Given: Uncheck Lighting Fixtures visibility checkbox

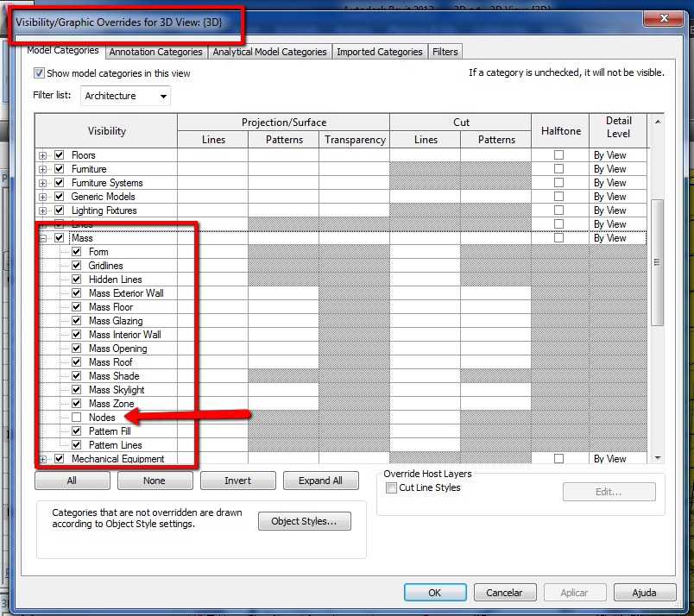Looking at the screenshot, I should (60, 211).
